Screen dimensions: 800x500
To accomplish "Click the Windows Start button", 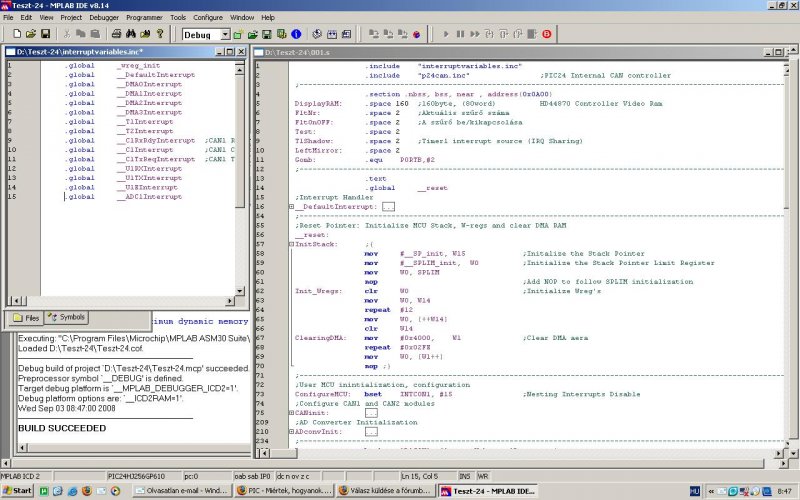I will coord(17,492).
